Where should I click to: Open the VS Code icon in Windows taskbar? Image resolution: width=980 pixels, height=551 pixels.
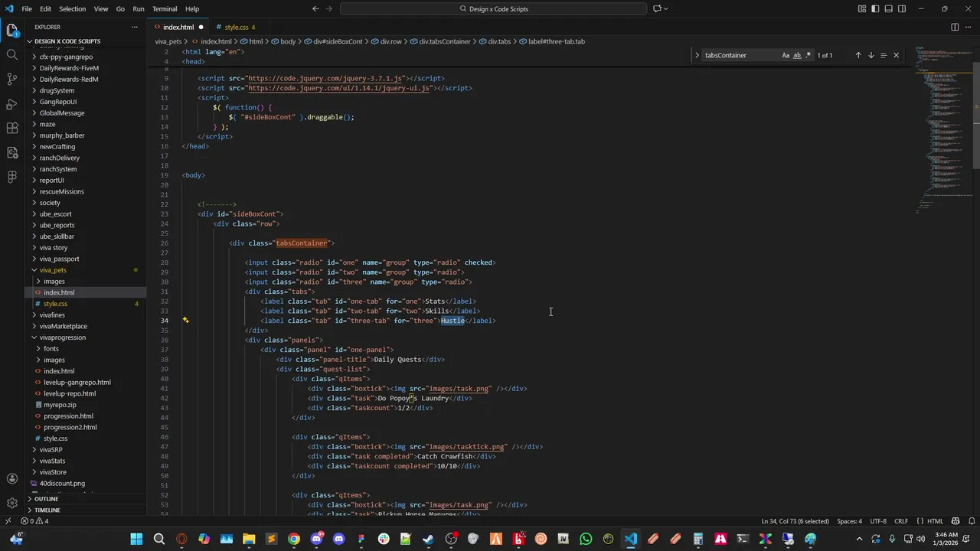pyautogui.click(x=630, y=539)
